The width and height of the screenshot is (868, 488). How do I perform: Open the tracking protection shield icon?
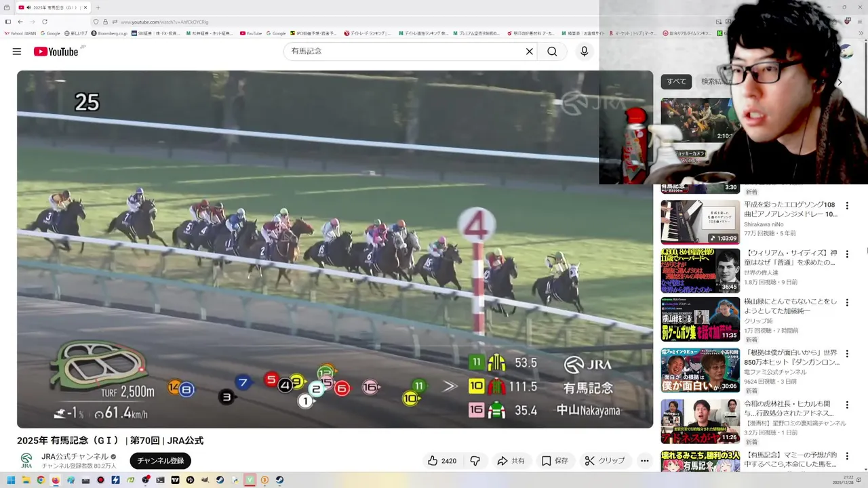(x=96, y=22)
